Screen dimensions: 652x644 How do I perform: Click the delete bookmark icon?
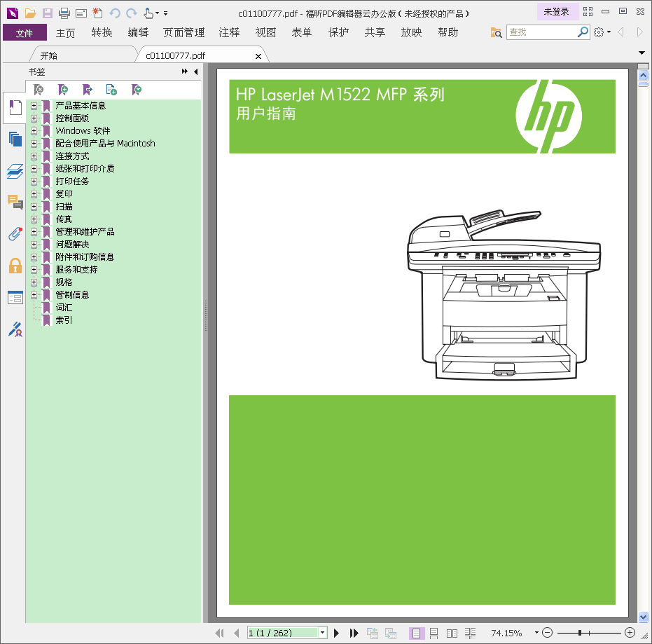tap(39, 90)
